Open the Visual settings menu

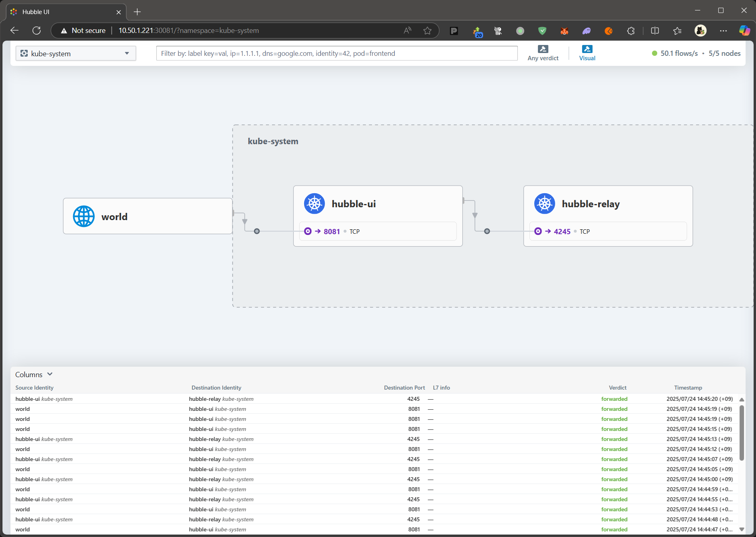tap(587, 53)
